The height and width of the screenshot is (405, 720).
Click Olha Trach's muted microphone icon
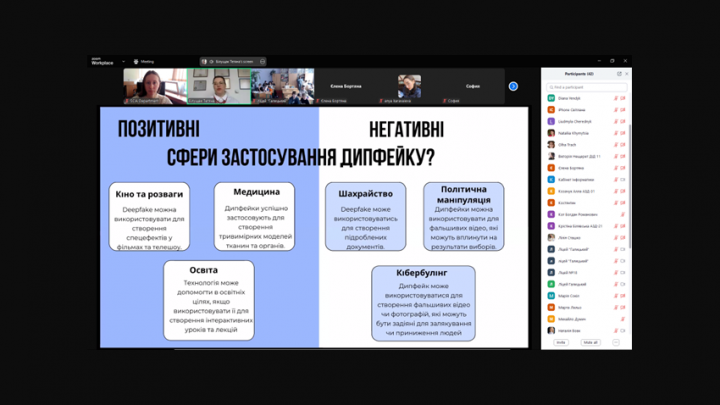616,145
